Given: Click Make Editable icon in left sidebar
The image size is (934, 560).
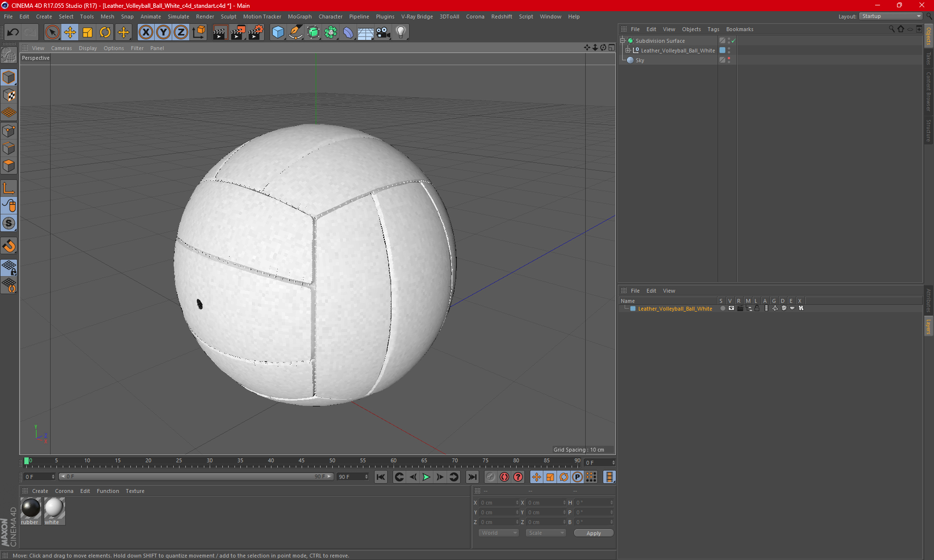Looking at the screenshot, I should (x=9, y=55).
